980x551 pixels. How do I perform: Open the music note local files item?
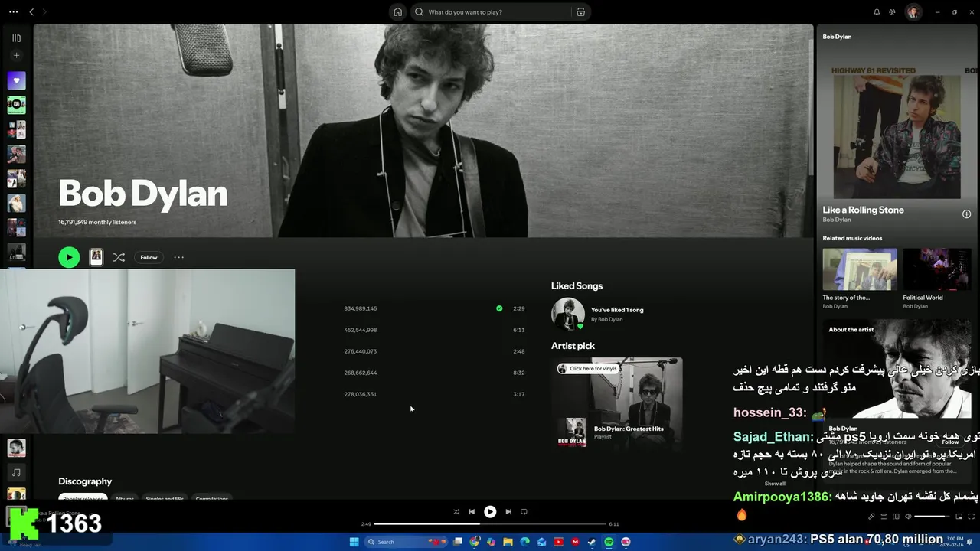coord(16,472)
